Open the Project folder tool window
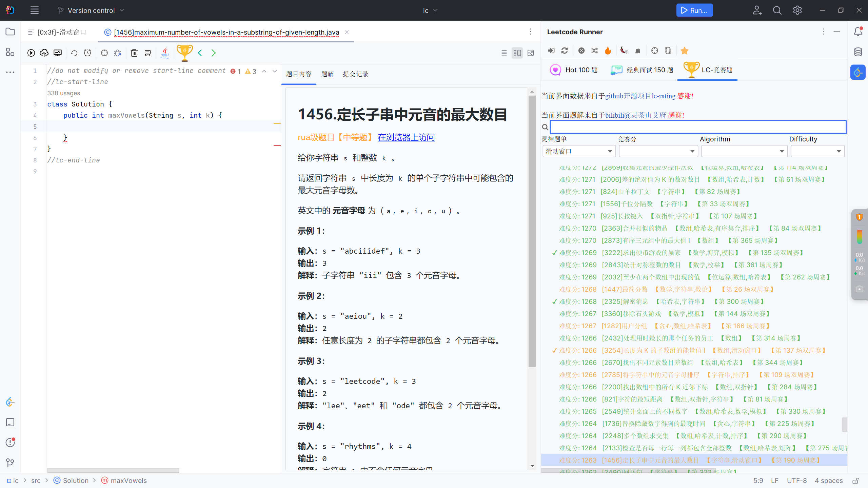This screenshot has height=488, width=868. [10, 32]
